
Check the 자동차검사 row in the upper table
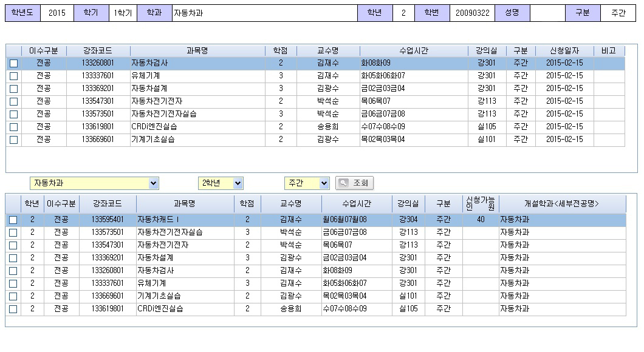13,63
